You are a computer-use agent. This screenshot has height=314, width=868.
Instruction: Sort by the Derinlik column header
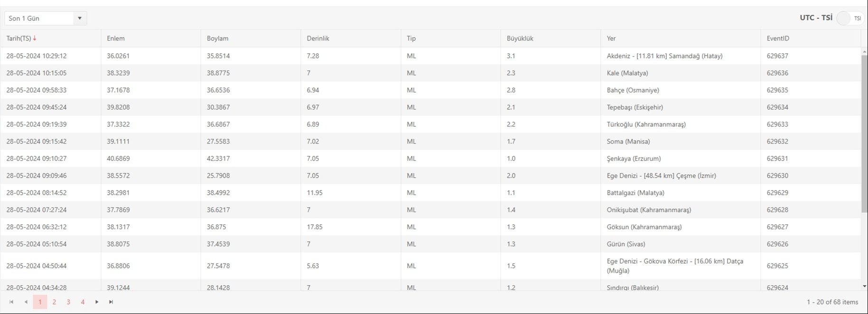click(x=318, y=38)
